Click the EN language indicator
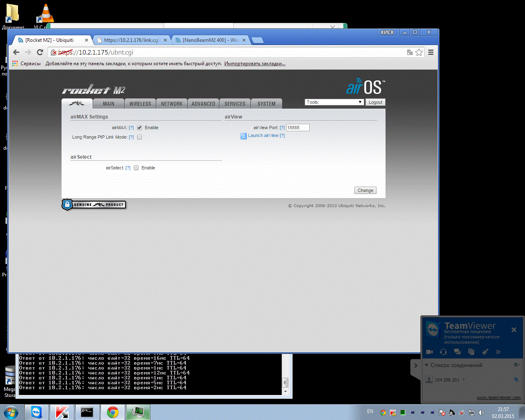The width and height of the screenshot is (525, 420). [370, 411]
